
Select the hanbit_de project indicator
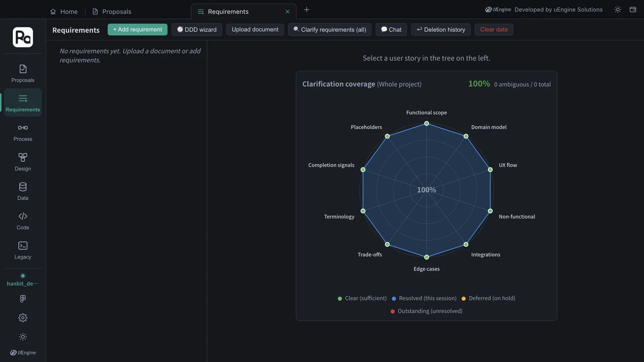23,280
